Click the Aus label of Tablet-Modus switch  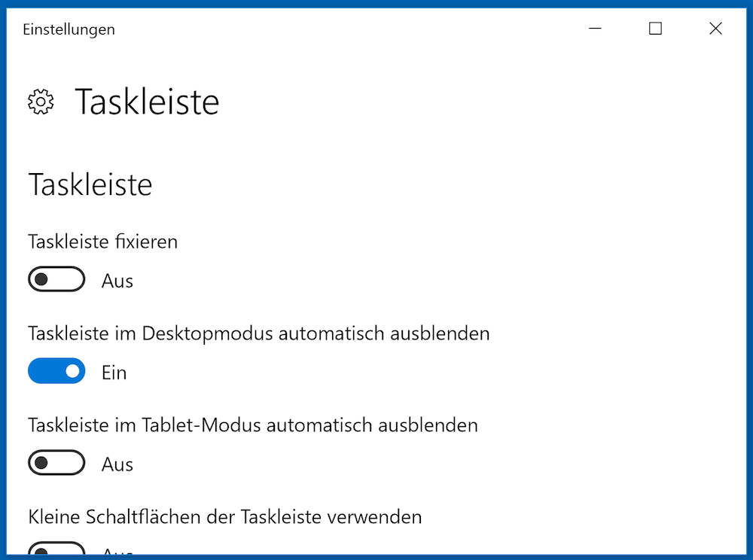pos(117,464)
